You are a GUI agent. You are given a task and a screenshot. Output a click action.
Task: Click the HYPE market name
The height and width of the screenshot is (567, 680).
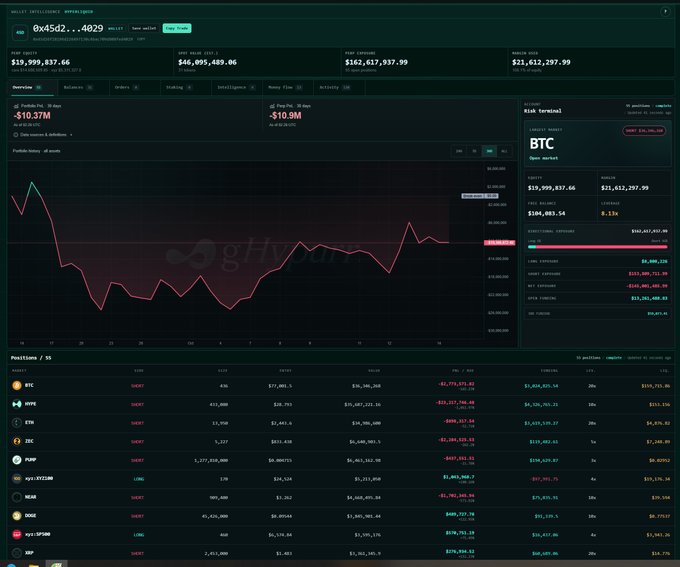pyautogui.click(x=30, y=404)
